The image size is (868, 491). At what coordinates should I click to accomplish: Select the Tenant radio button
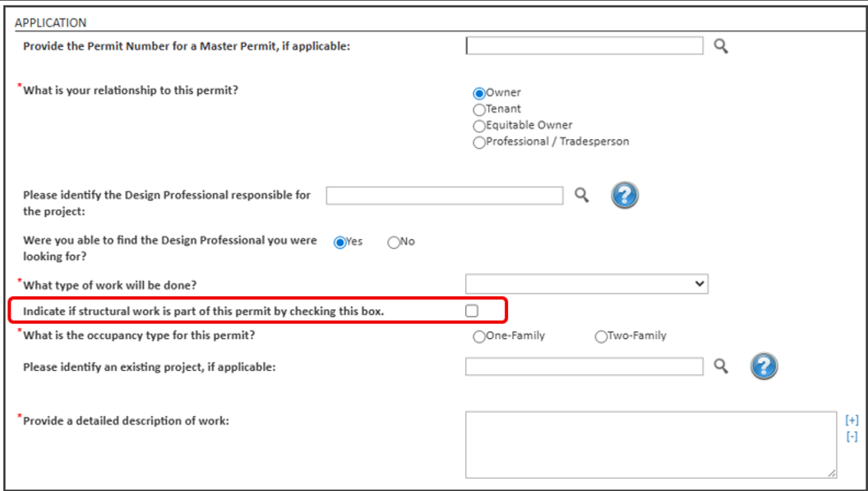point(479,109)
